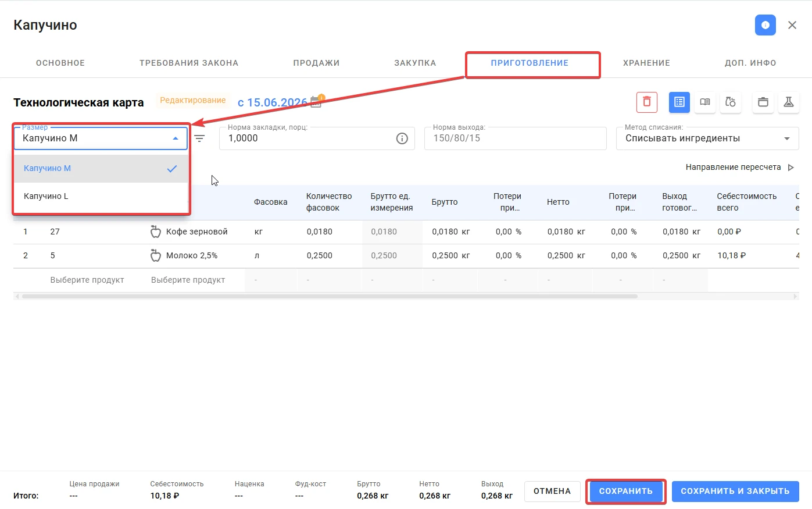The width and height of the screenshot is (812, 509).
Task: Click the blue info button top right
Action: pyautogui.click(x=766, y=25)
